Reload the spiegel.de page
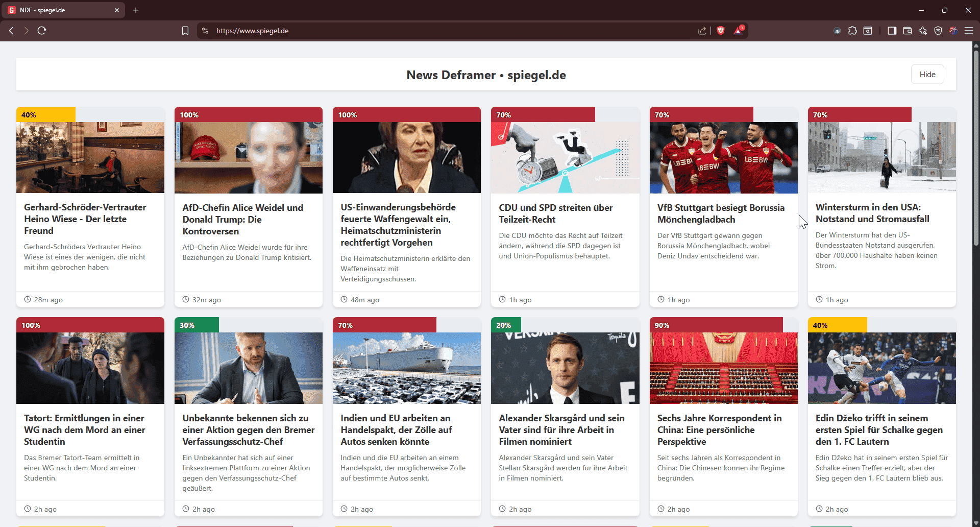Viewport: 980px width, 527px height. tap(42, 31)
